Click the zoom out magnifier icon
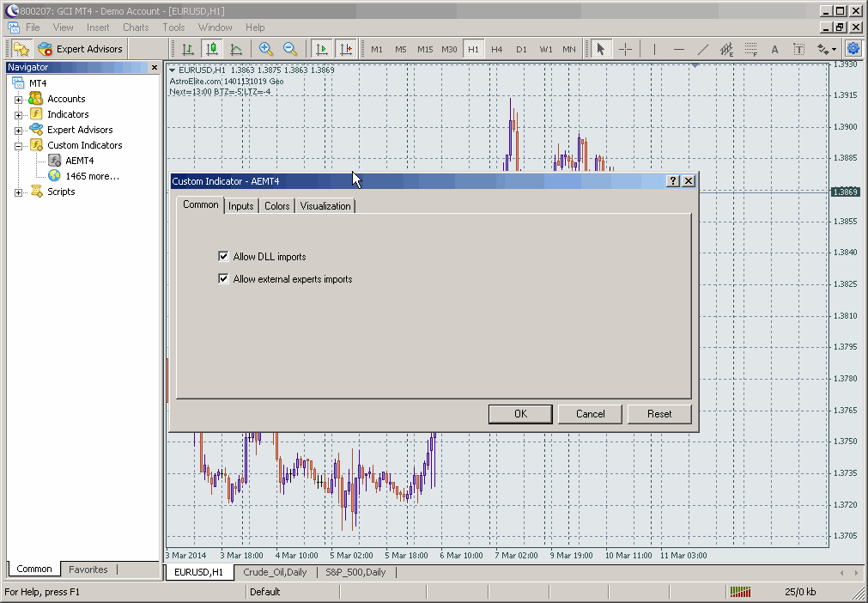Image resolution: width=868 pixels, height=603 pixels. [x=290, y=49]
